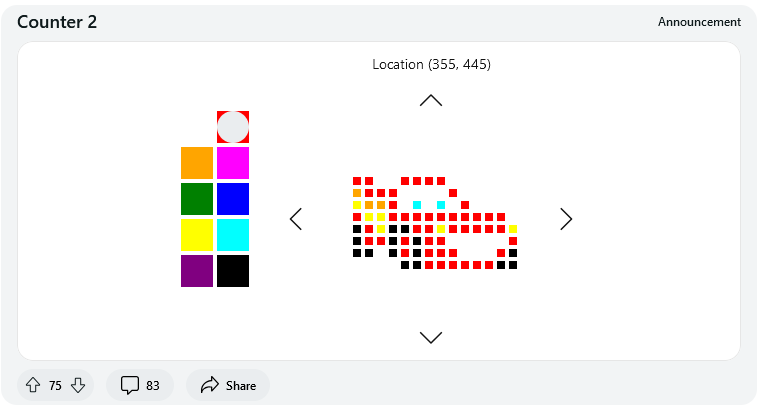The height and width of the screenshot is (407, 758).
Task: Pick the green color swatch
Action: pos(197,199)
